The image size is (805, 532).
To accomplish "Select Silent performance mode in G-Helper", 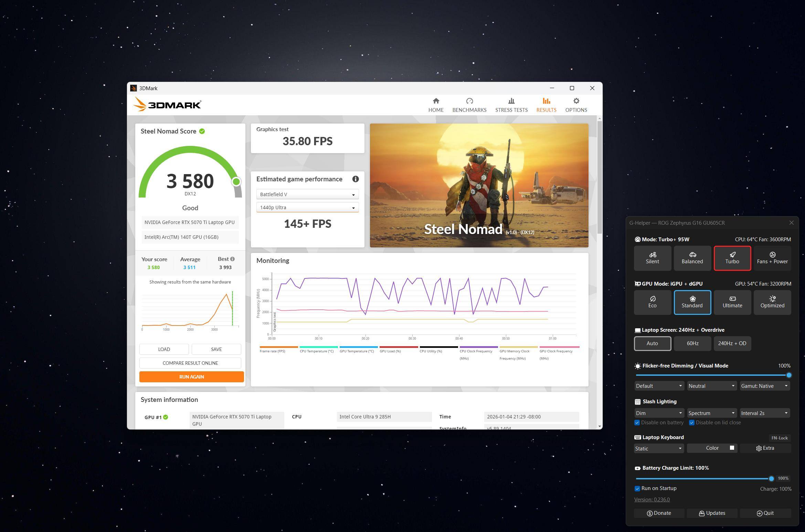I will 652,258.
